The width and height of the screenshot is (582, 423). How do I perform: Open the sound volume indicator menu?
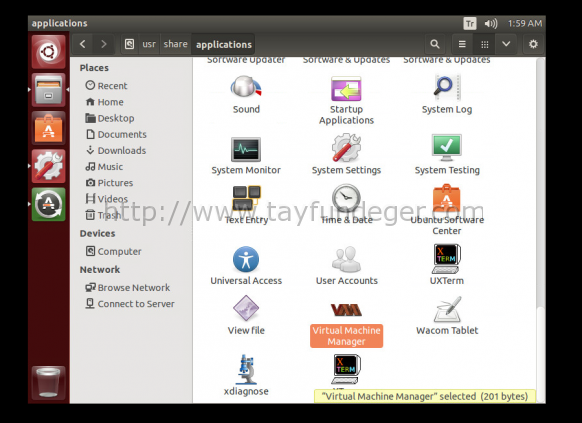[x=491, y=24]
